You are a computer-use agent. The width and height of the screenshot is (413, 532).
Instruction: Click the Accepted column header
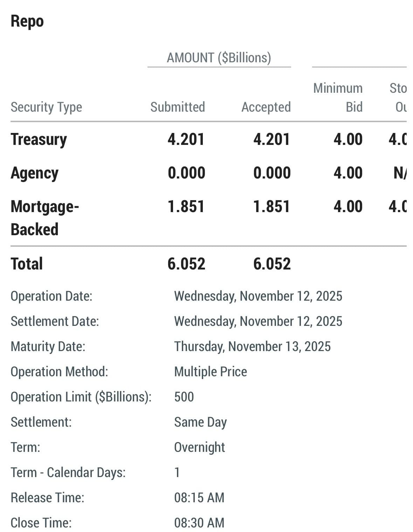(x=266, y=107)
